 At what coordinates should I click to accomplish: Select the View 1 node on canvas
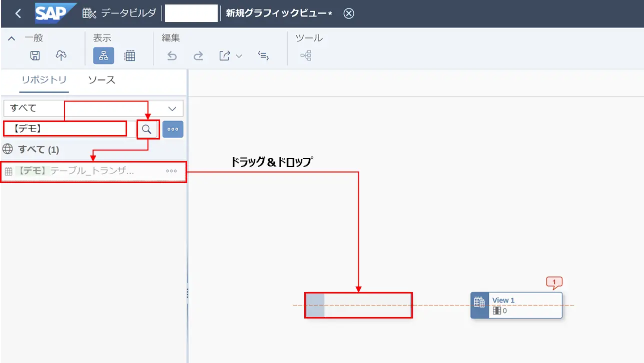coord(516,305)
